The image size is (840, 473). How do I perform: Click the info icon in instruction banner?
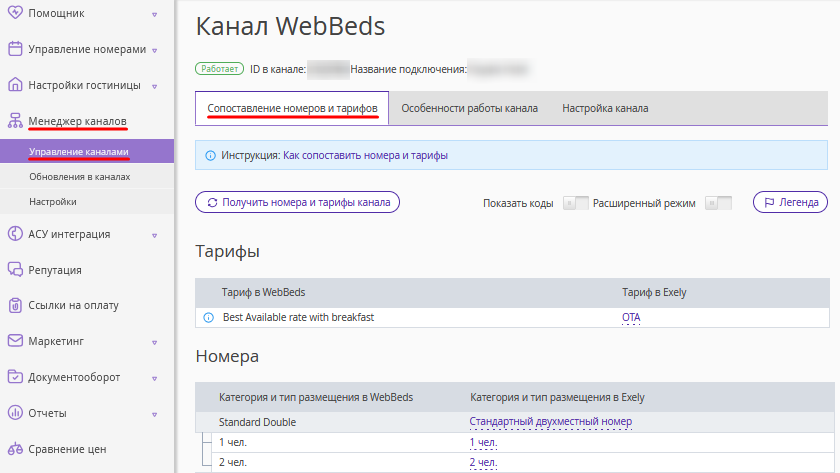point(211,155)
